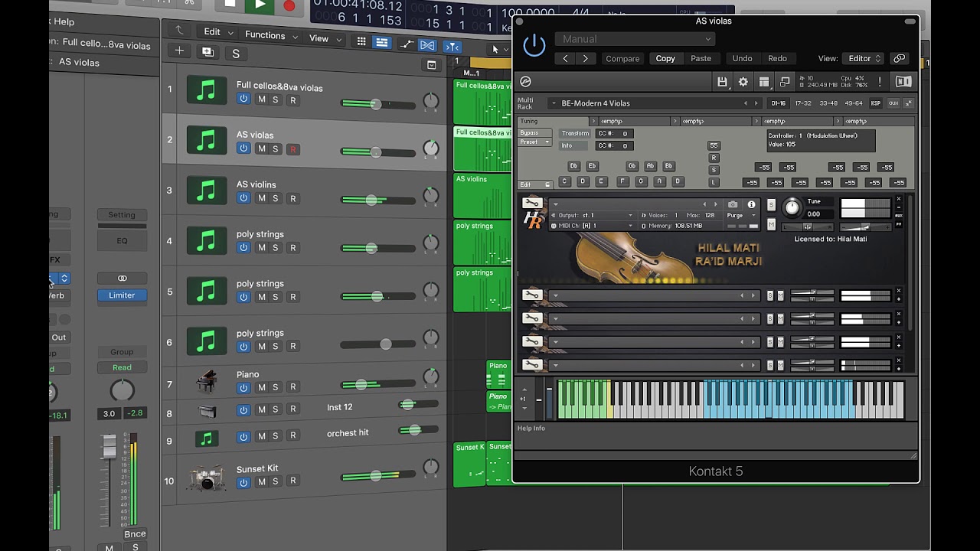Screen dimensions: 980x551
Task: Select the 17-32 rack page tab
Action: pyautogui.click(x=802, y=103)
